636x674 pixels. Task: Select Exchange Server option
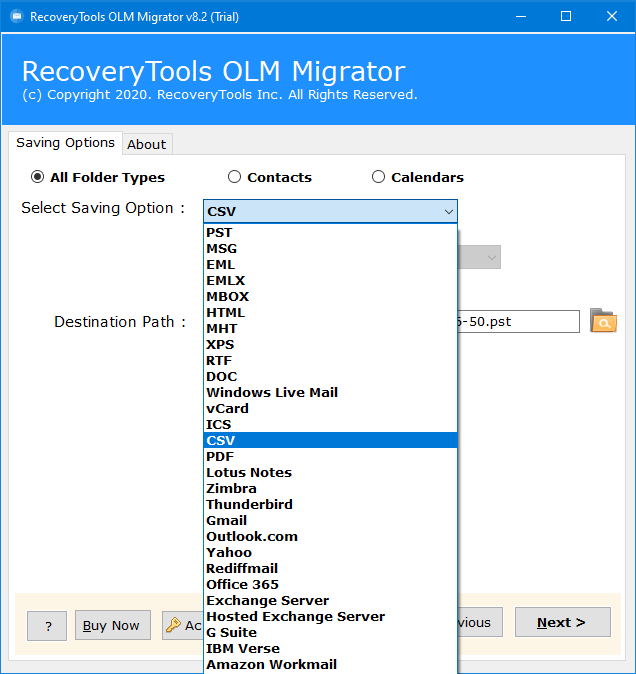tap(330, 600)
